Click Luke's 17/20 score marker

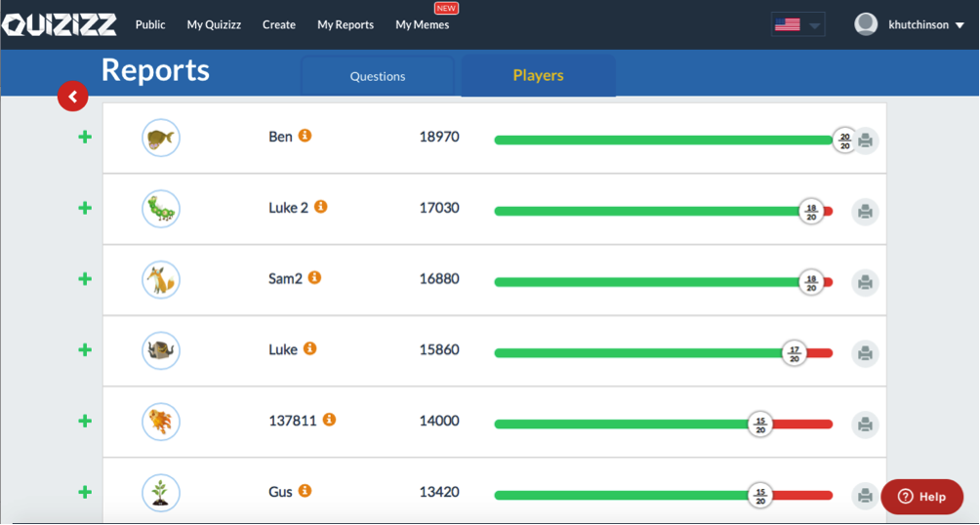[795, 354]
